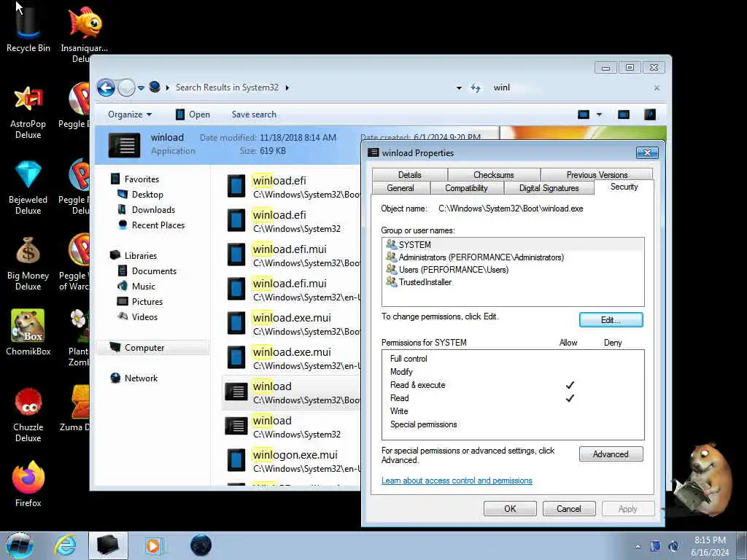Switch to the General tab
This screenshot has height=560, width=747.
coord(400,188)
